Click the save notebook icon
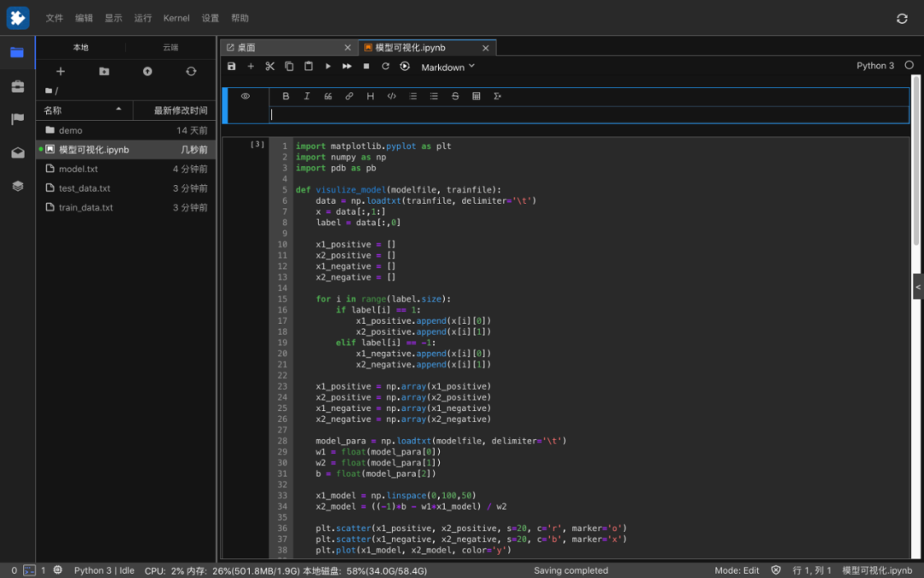The width and height of the screenshot is (924, 578). pyautogui.click(x=232, y=67)
